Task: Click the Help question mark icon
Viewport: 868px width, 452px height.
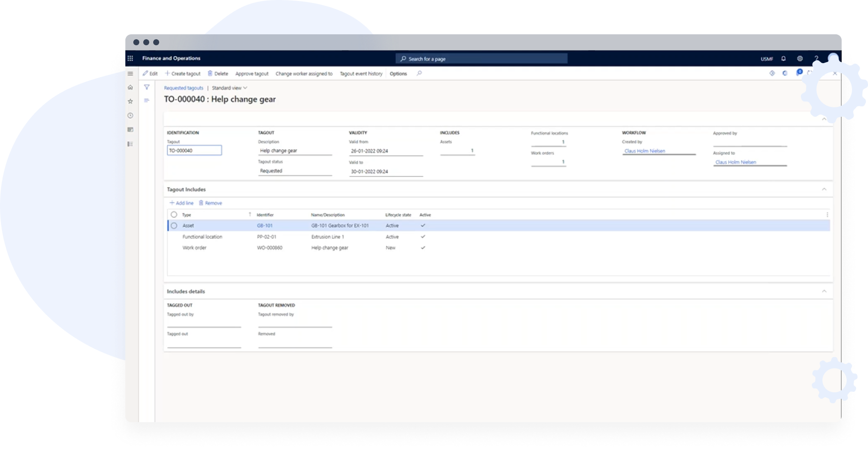Action: click(x=816, y=58)
